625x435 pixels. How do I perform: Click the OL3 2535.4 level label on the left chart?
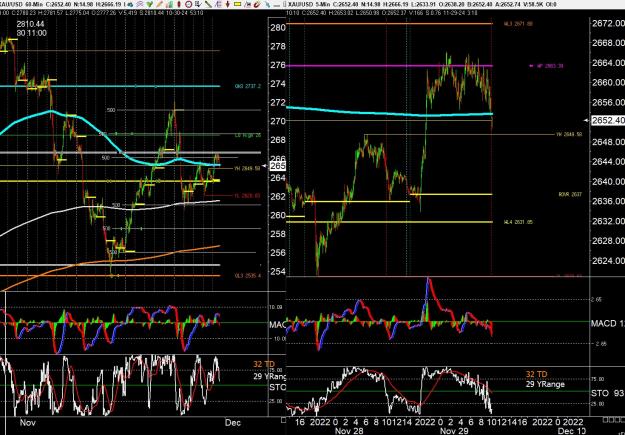248,276
